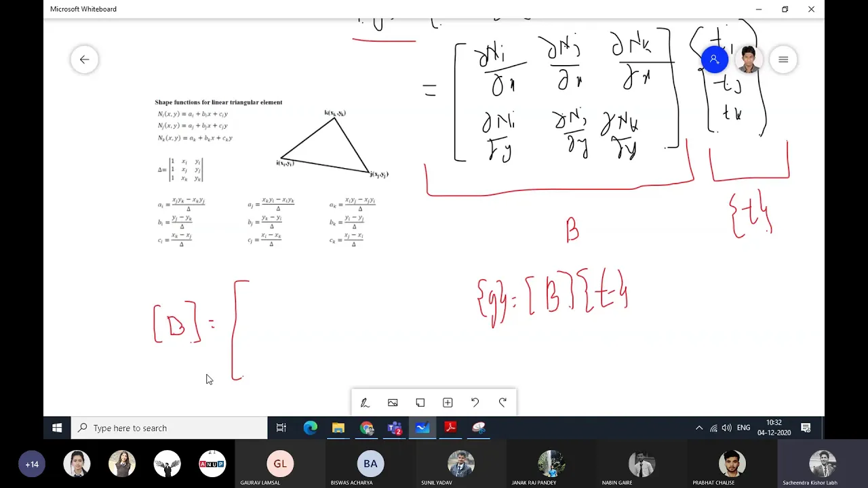Open the network status icon
Viewport: 868px width, 488px height.
(x=713, y=428)
